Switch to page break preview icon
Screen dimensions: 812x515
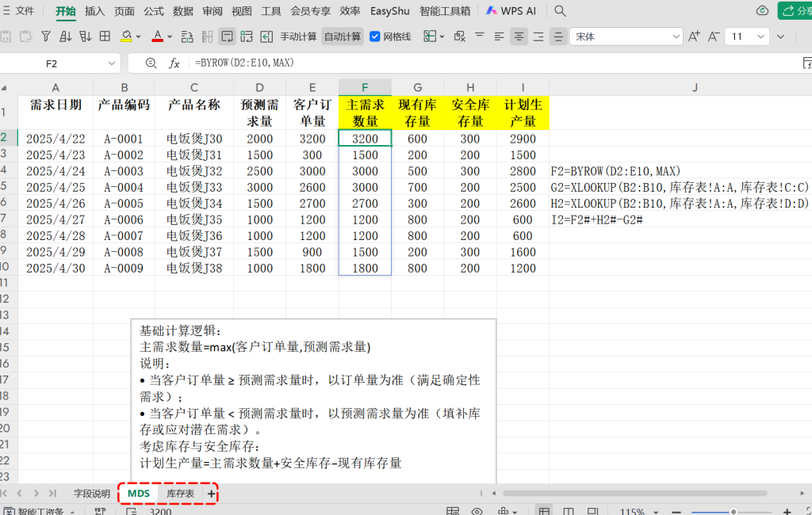coord(568,511)
